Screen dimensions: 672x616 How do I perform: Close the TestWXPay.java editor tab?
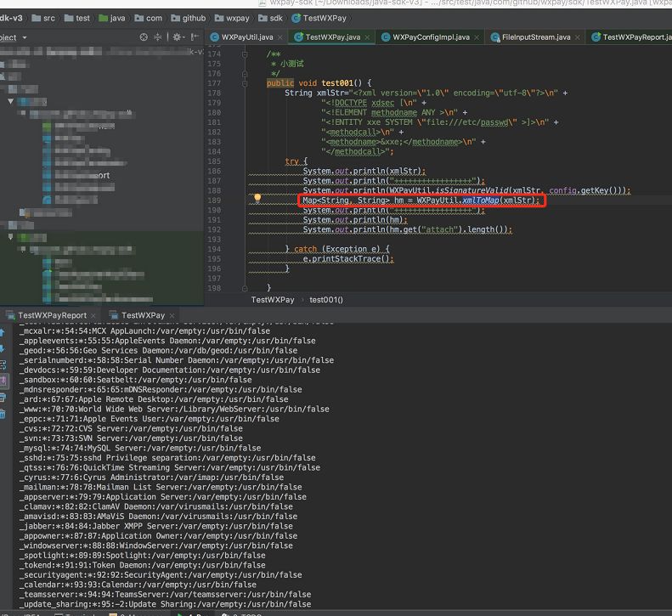tap(367, 37)
